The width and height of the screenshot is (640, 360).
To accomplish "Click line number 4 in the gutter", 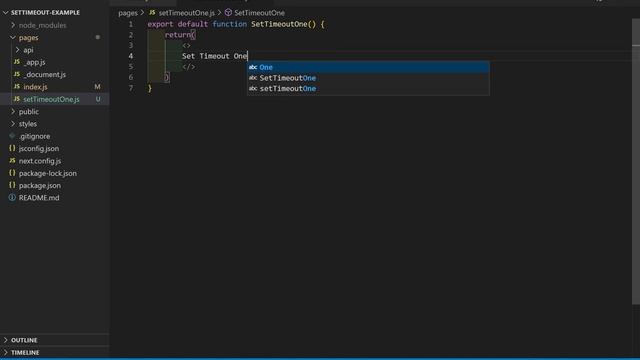I will pos(131,56).
